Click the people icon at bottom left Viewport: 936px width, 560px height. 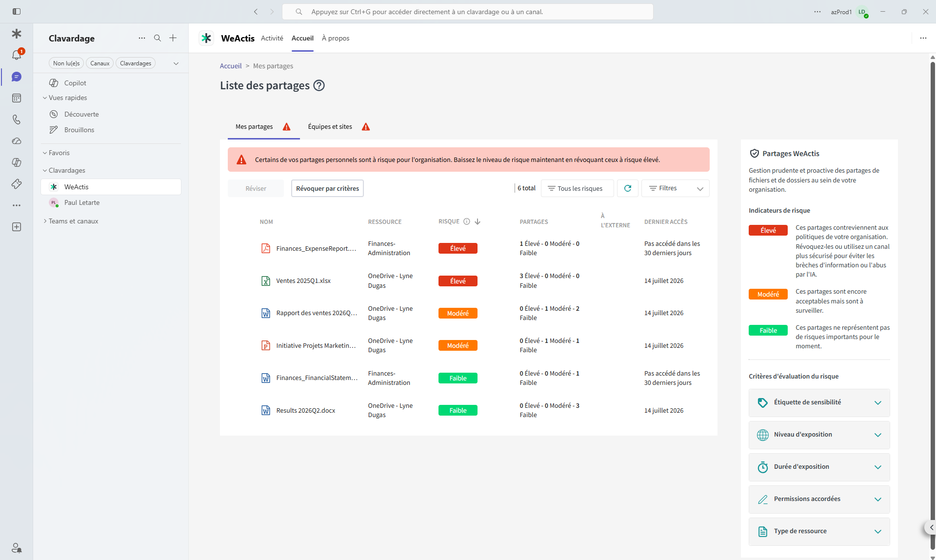(x=17, y=548)
